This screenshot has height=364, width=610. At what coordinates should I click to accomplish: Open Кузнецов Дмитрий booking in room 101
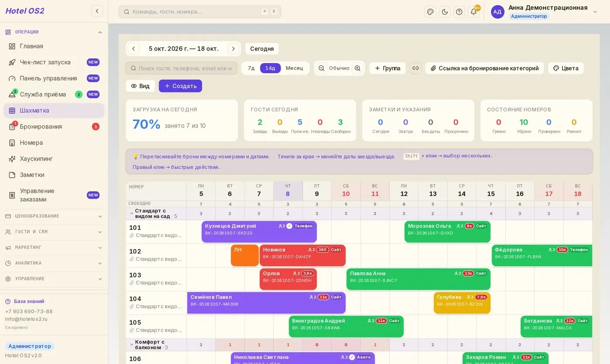(x=259, y=232)
